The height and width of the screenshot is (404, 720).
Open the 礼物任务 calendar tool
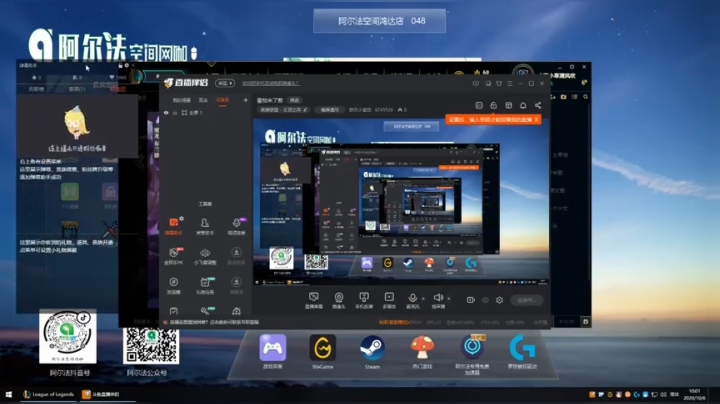tap(205, 285)
